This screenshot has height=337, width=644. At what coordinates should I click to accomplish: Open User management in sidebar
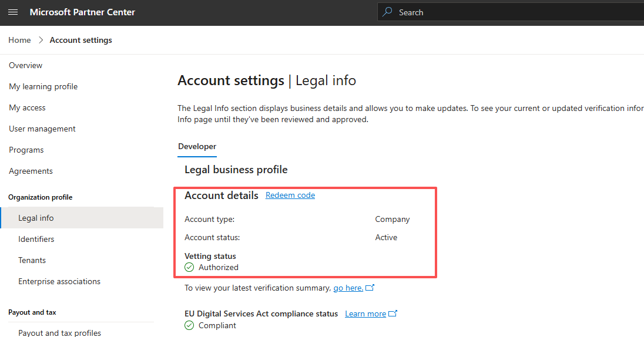point(42,129)
